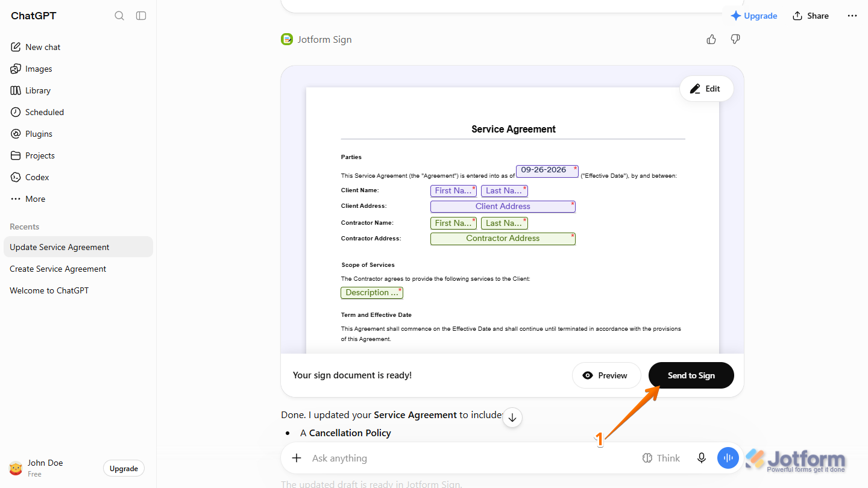Click the Upgrade button beside John Doe
The width and height of the screenshot is (868, 488).
pos(124,469)
